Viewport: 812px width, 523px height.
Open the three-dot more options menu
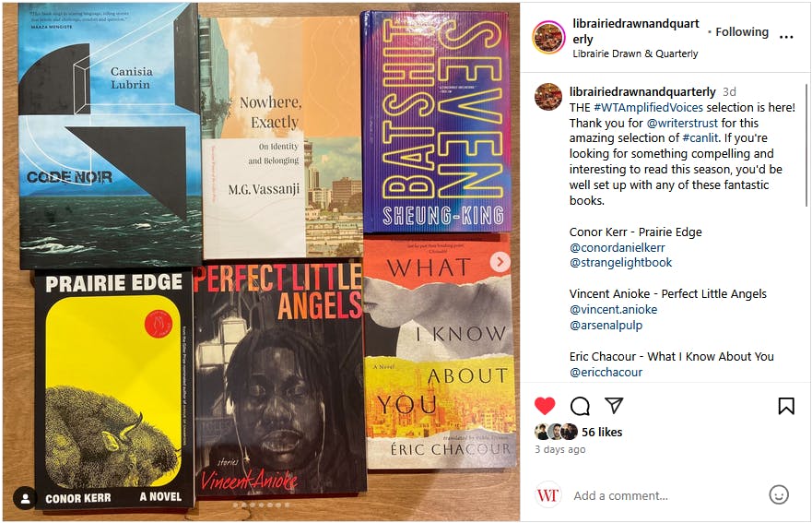(x=786, y=37)
